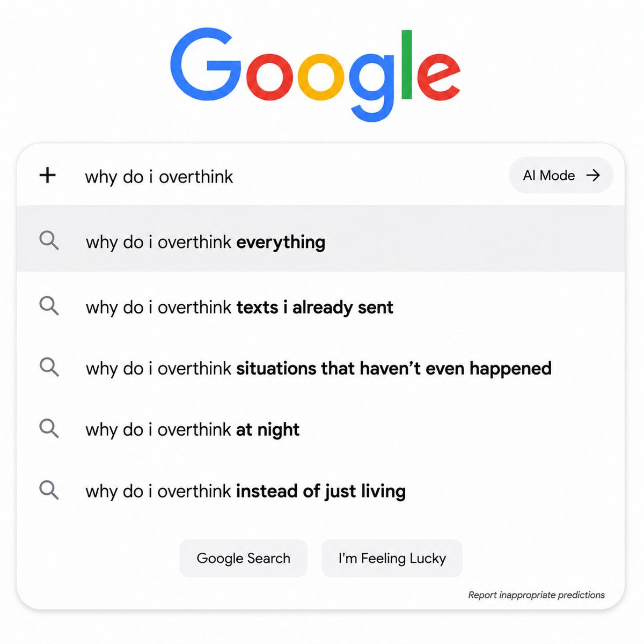This screenshot has width=644, height=644.
Task: Click magnifier icon beside 'texts i already sent'
Action: tap(49, 306)
